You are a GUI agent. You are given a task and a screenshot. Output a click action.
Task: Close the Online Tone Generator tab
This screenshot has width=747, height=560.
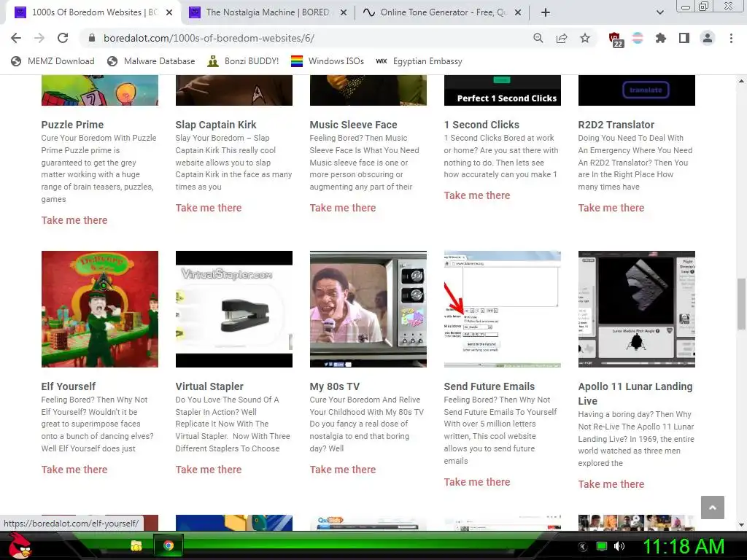[518, 12]
